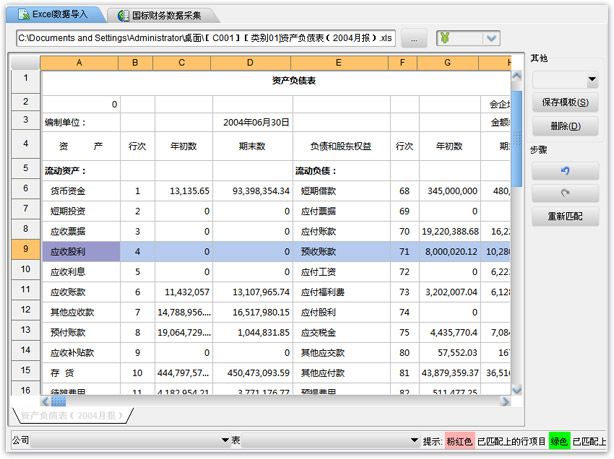The image size is (614, 459).
Task: Click the undo arrow step button
Action: click(565, 171)
